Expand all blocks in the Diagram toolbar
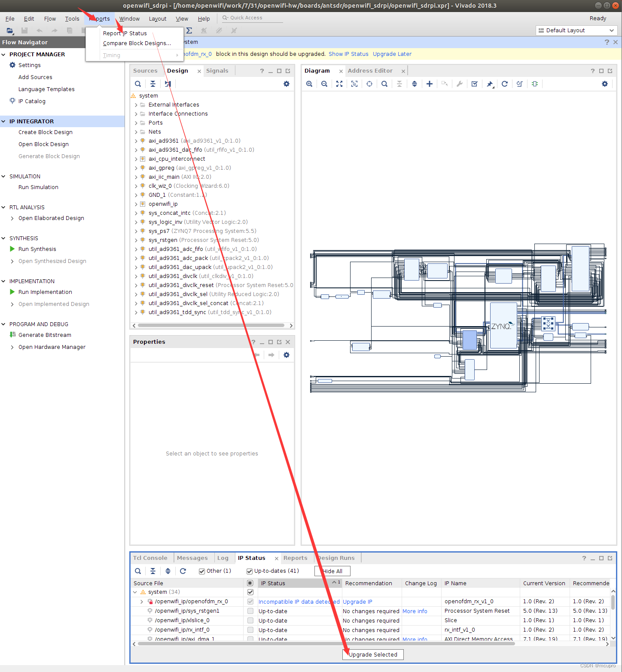Viewport: 622px width, 672px height. tap(415, 84)
